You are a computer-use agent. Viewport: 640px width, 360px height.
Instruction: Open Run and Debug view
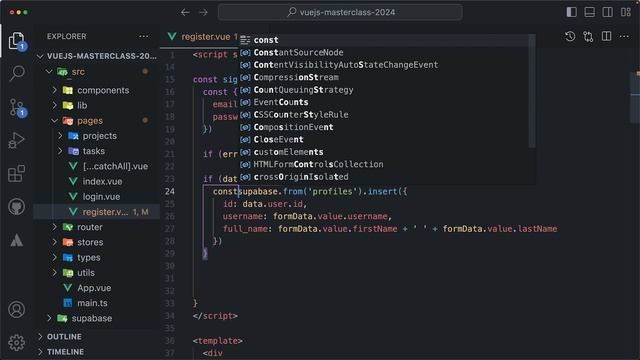17,140
